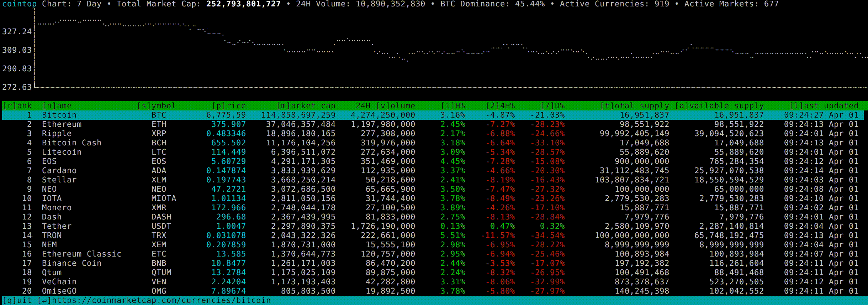Select the IOTA row name

coord(52,198)
